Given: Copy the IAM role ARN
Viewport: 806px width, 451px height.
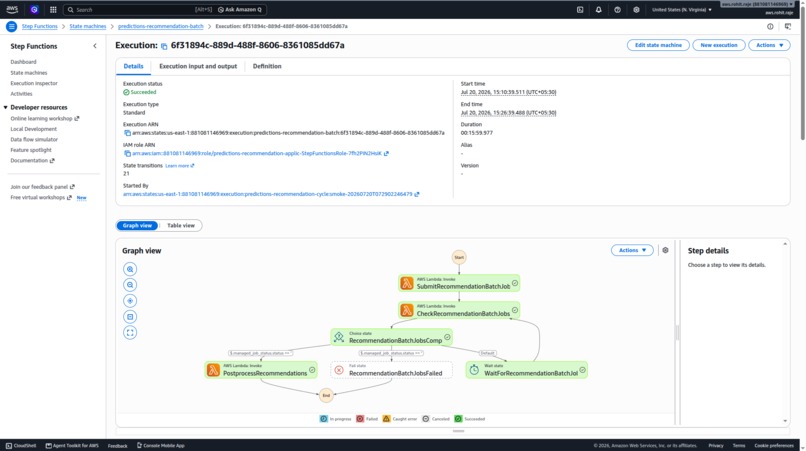Looking at the screenshot, I should tap(127, 153).
